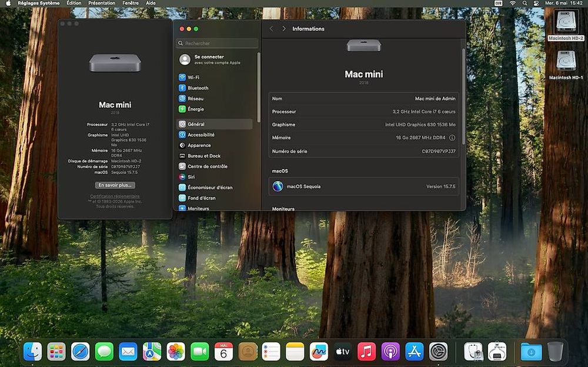Open System Information from the Dock
The image size is (588, 367).
(497, 352)
